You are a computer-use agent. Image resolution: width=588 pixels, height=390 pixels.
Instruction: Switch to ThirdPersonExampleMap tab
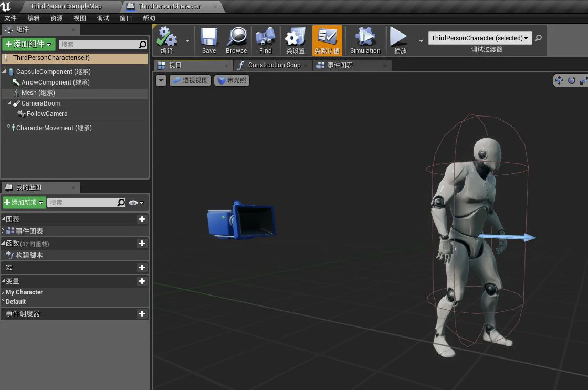(x=66, y=6)
